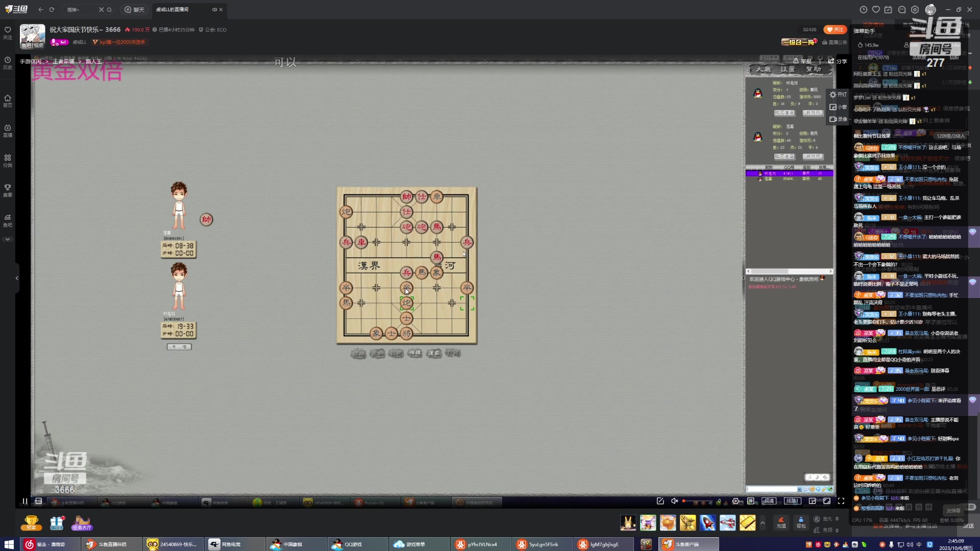Expand the gift list arrow
The image size is (980, 551).
pos(763,522)
